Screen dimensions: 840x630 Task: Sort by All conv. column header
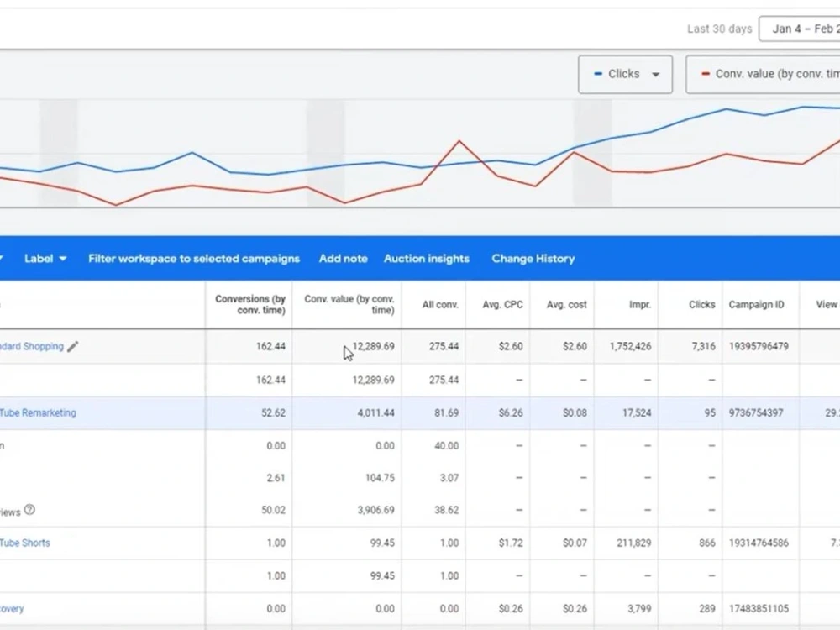(440, 305)
